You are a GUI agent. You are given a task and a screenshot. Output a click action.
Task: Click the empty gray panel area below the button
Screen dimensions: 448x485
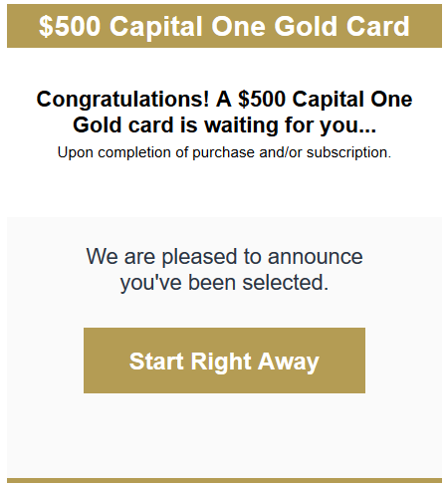224,435
